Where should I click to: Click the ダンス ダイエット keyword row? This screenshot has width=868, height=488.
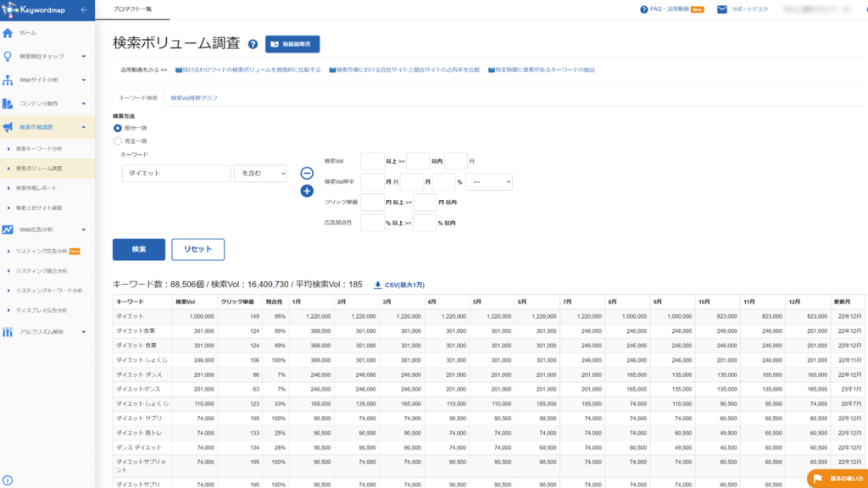tap(489, 447)
